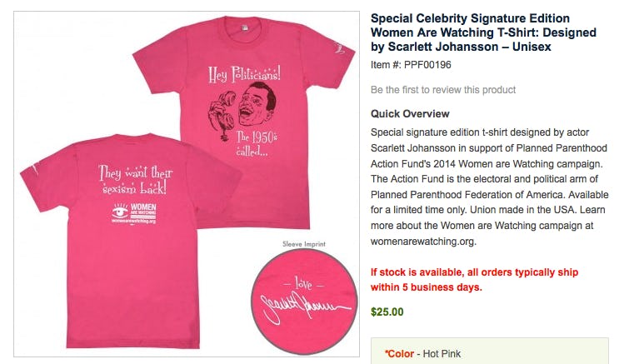624x364 pixels.
Task: Click the product title heading
Action: point(483,32)
